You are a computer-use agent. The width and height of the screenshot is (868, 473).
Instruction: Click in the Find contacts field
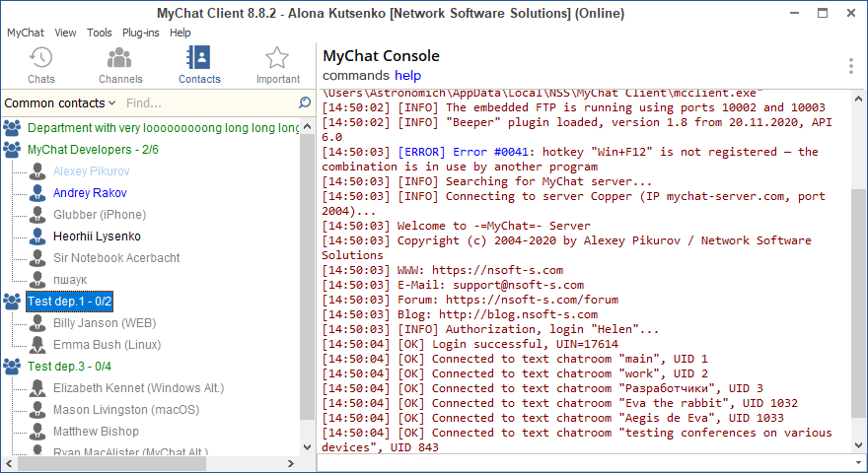pyautogui.click(x=207, y=103)
